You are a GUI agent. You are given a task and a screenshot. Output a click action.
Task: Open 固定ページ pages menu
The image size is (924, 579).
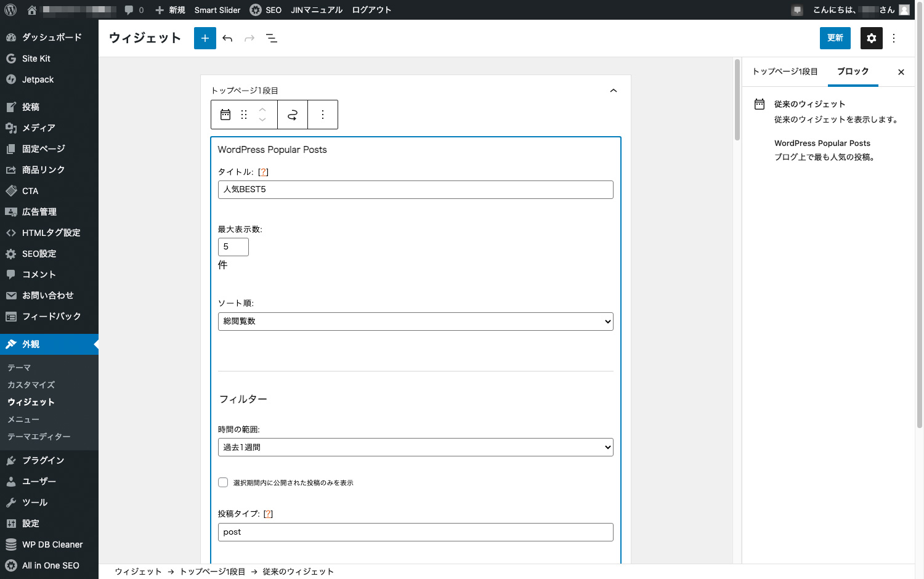49,148
